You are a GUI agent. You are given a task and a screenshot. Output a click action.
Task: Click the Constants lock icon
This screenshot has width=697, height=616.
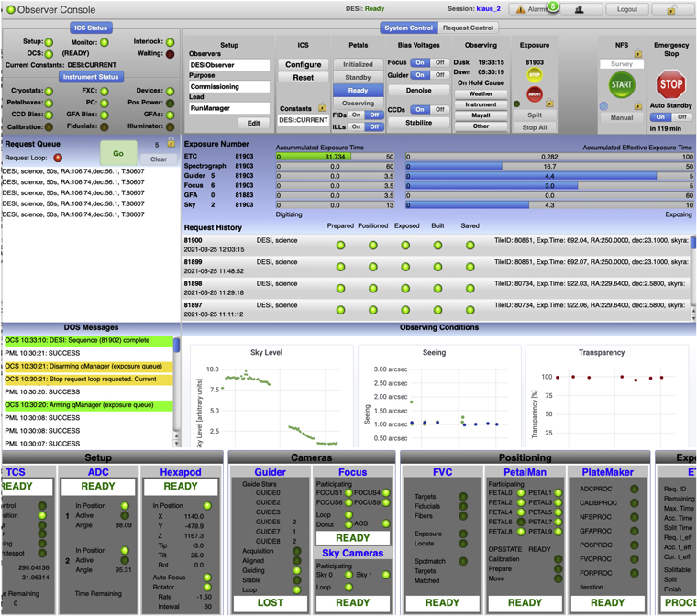323,108
